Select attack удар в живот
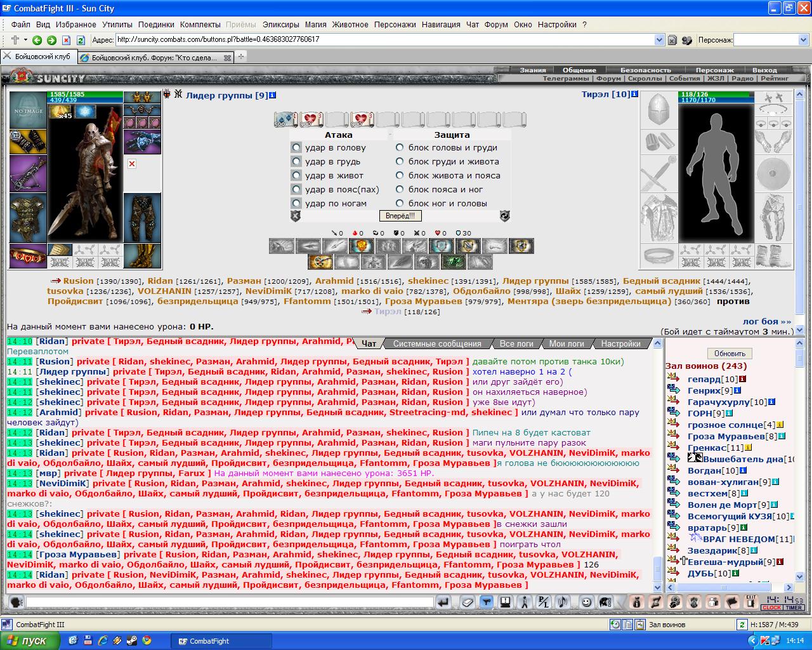The height and width of the screenshot is (650, 812). click(296, 175)
